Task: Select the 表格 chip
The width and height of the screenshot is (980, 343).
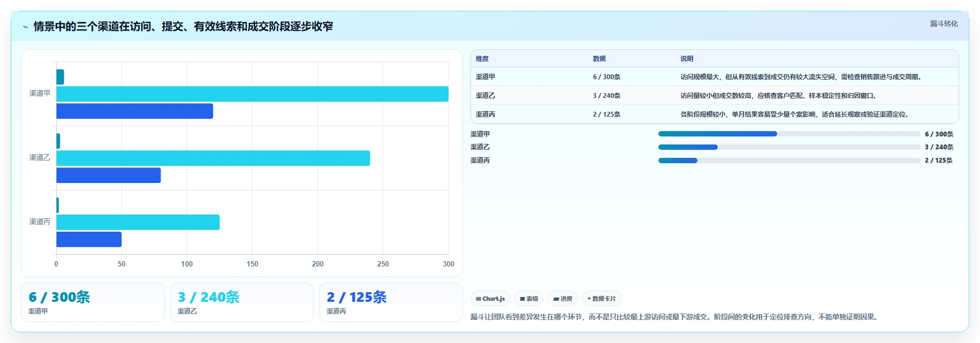Action: [x=529, y=299]
